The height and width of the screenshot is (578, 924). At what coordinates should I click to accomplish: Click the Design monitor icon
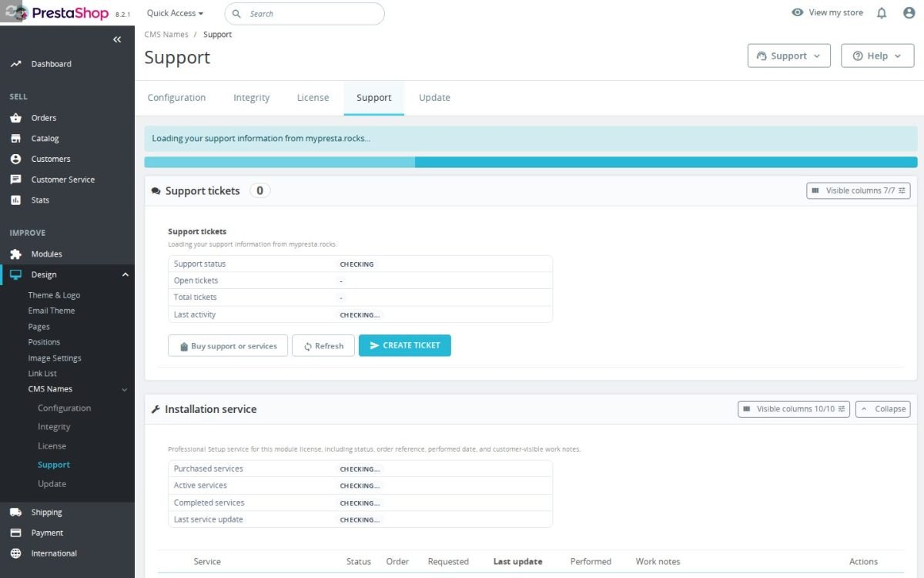pyautogui.click(x=15, y=274)
